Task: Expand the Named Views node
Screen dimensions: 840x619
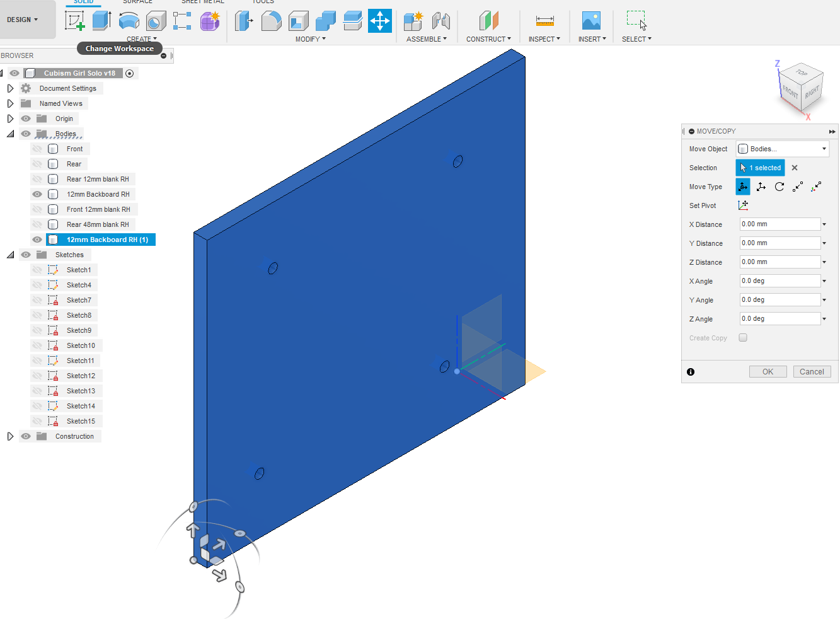Action: pyautogui.click(x=10, y=103)
